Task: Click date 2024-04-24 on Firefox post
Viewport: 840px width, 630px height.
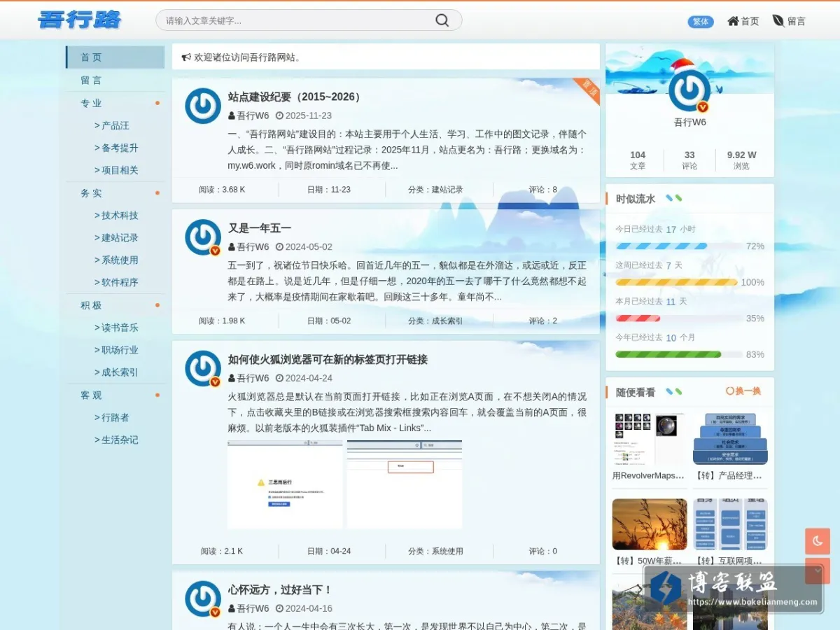Action: [x=309, y=378]
